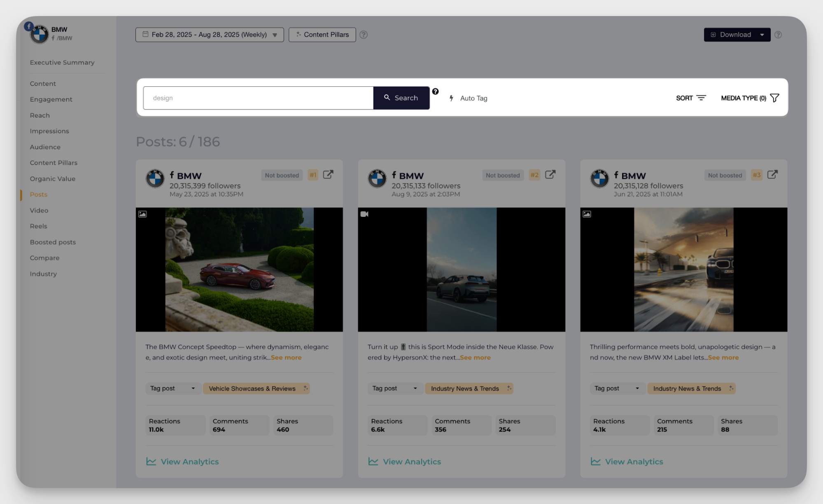Click help icon next to Content Pillars
The image size is (823, 504).
click(x=363, y=35)
